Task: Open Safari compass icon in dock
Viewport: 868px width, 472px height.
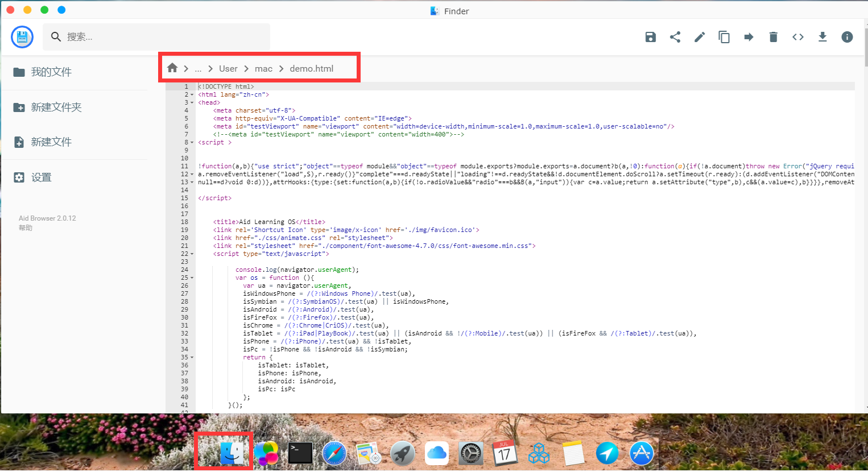Action: click(334, 453)
